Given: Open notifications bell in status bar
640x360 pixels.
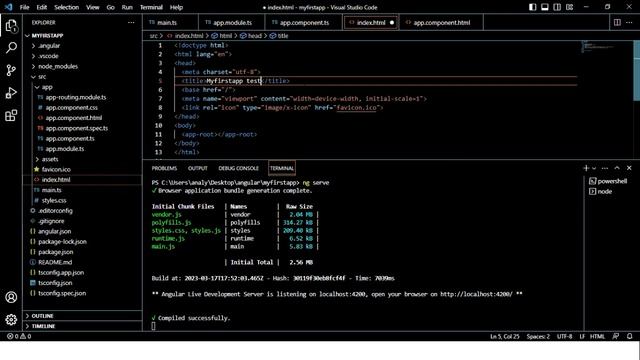Looking at the screenshot, I should tap(629, 336).
